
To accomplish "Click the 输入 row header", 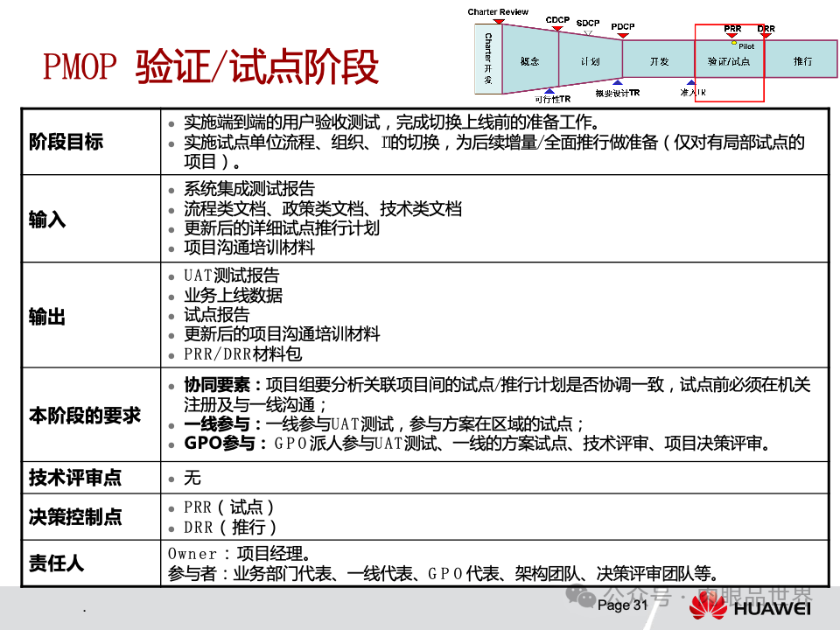I will click(x=47, y=219).
